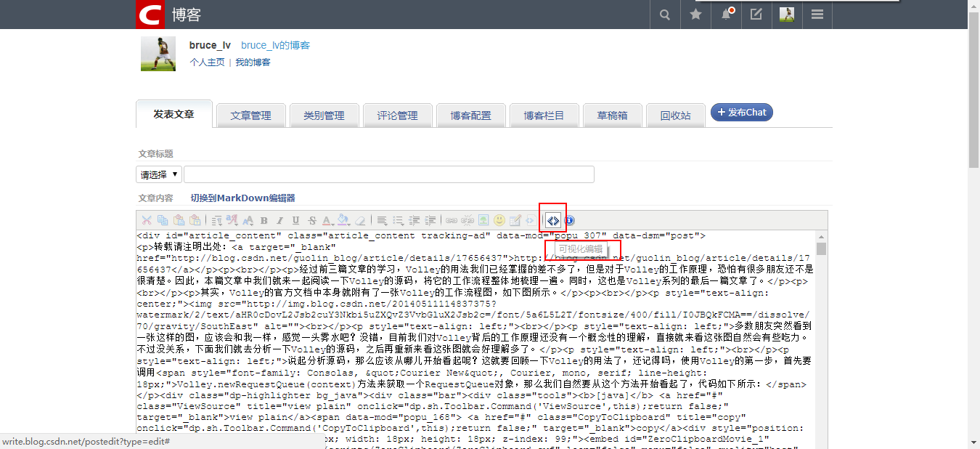
Task: Open the background highlight color picker
Action: click(343, 220)
